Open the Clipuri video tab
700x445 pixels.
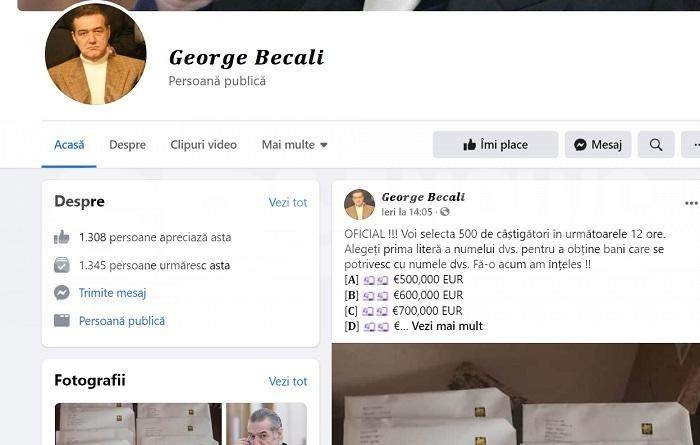[x=204, y=145]
